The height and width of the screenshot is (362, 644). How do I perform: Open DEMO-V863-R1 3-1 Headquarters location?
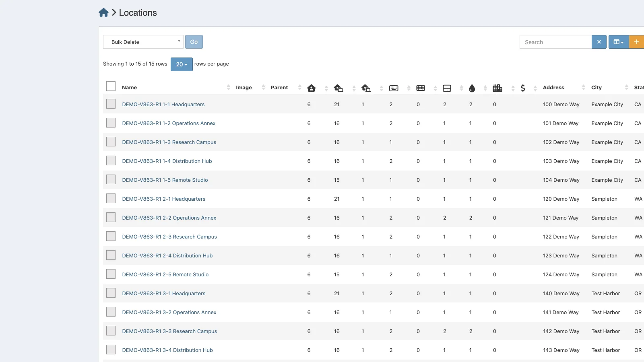coord(164,293)
